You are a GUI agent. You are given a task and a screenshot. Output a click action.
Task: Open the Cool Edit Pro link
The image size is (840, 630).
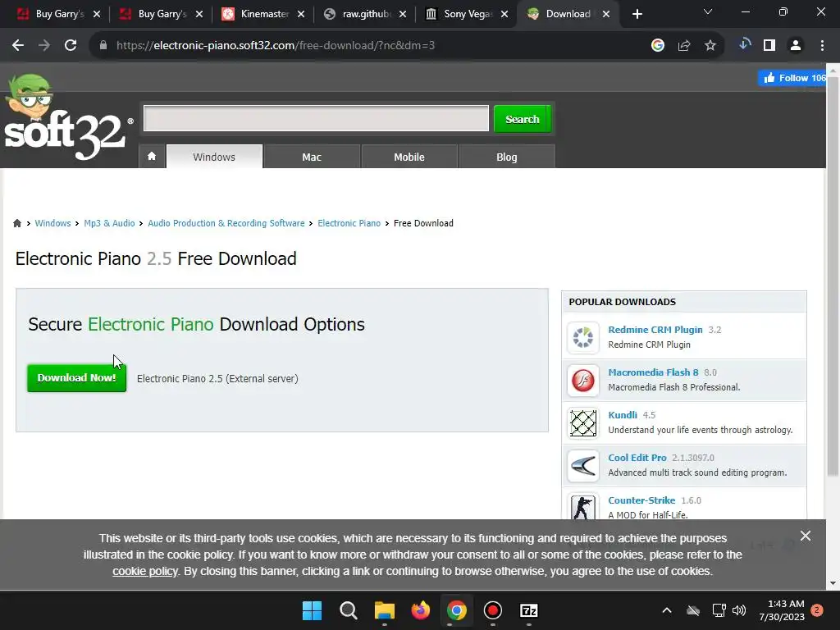[x=637, y=458]
